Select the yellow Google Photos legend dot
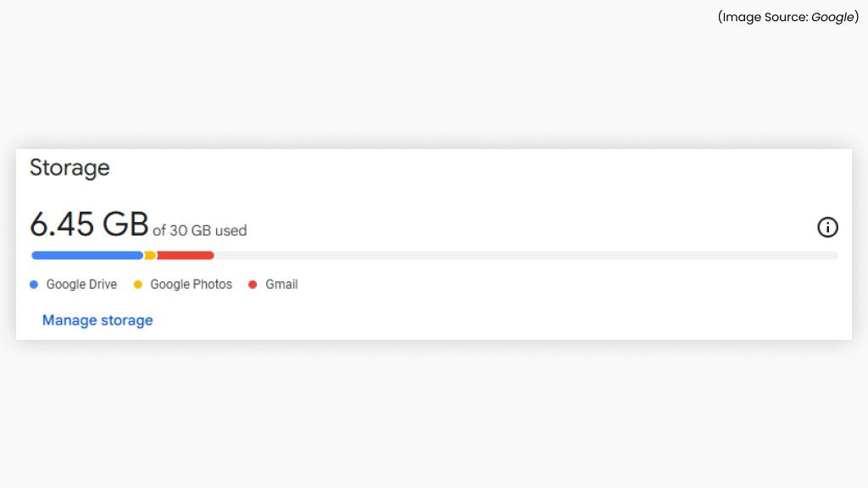The width and height of the screenshot is (868, 488). click(138, 284)
